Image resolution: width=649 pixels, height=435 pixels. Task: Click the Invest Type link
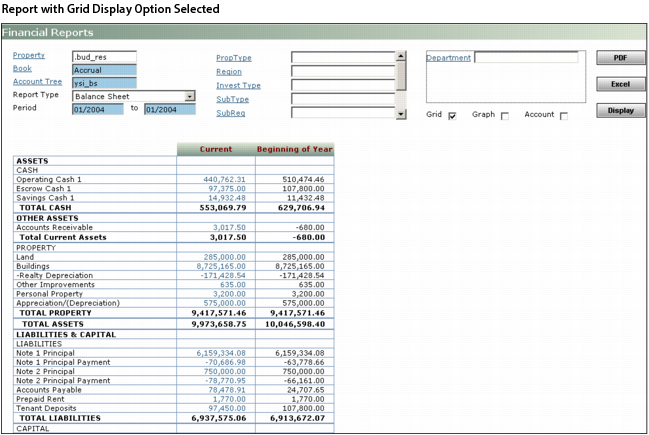238,86
